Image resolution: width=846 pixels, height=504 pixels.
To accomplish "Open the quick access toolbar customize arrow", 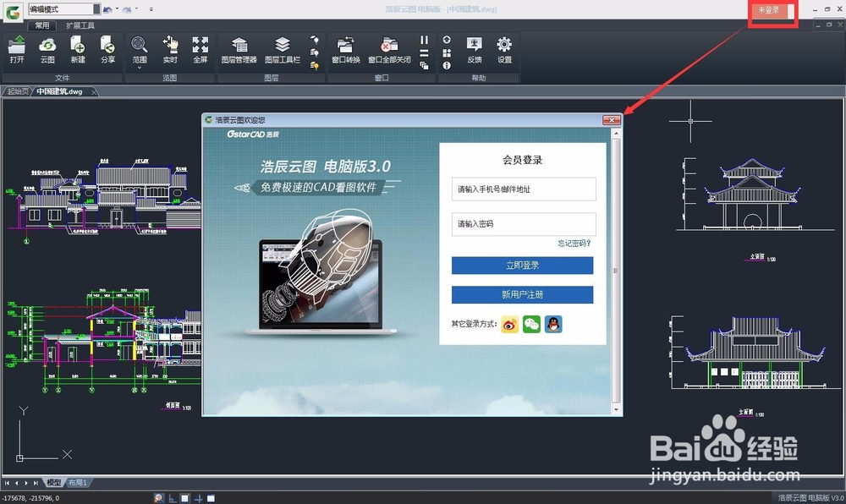I will (151, 9).
